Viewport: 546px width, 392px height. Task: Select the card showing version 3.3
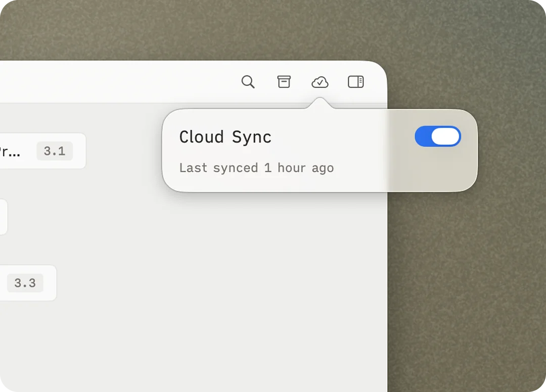pos(25,283)
